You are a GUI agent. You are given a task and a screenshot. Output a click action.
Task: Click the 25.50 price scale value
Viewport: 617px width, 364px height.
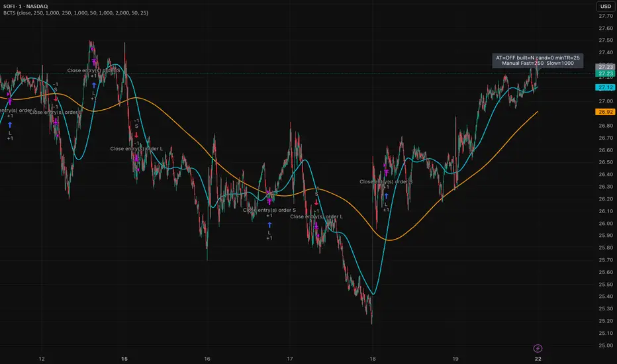(x=606, y=285)
